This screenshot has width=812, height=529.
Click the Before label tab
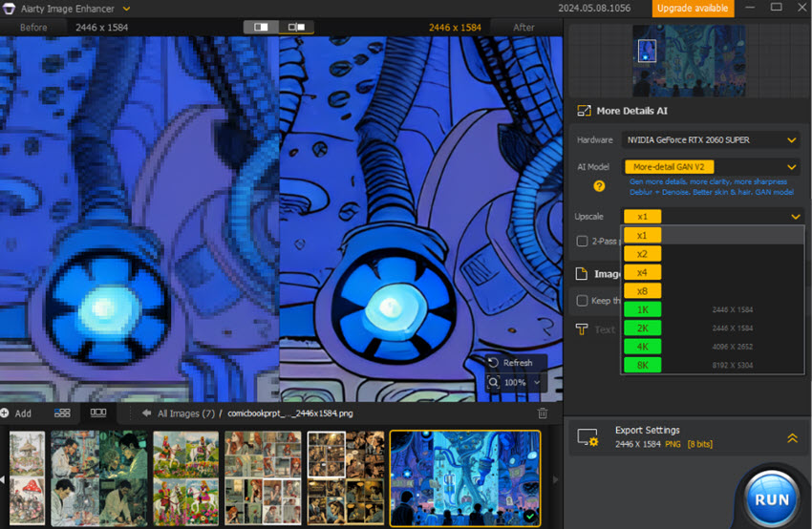[x=33, y=28]
